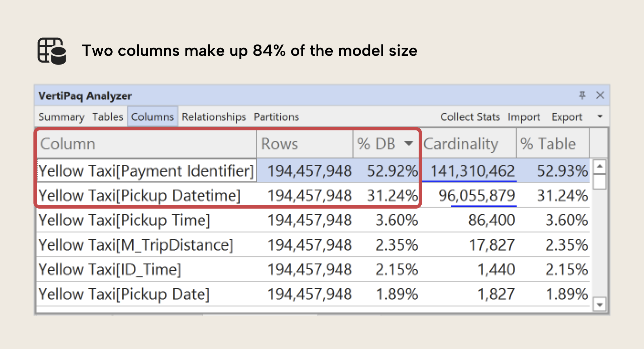Pin the VertiPaq Analyzer panel

pyautogui.click(x=583, y=96)
